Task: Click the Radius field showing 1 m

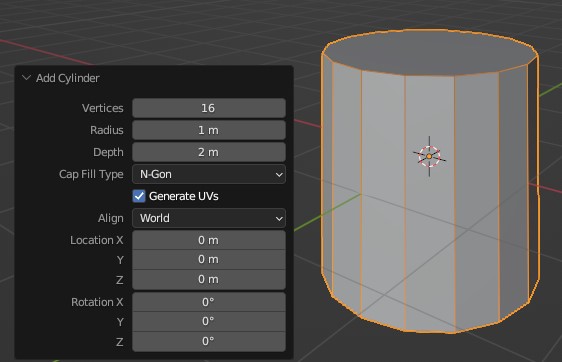Action: click(209, 130)
